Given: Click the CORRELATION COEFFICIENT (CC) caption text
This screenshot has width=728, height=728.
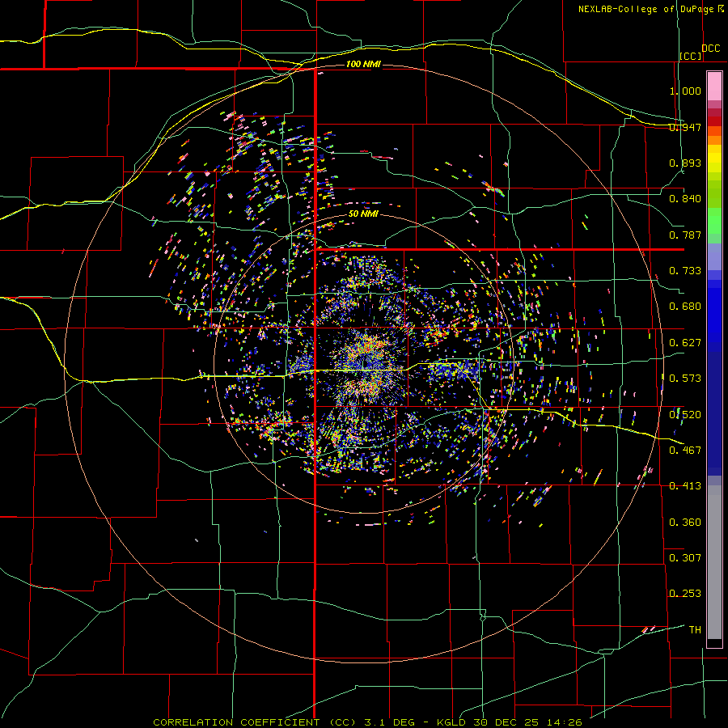Looking at the screenshot, I should pyautogui.click(x=255, y=722).
